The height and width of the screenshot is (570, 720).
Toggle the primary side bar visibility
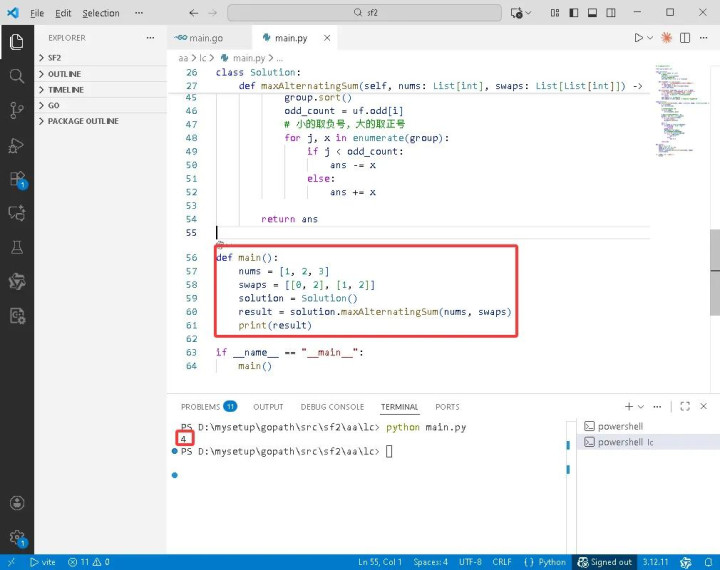click(x=575, y=13)
